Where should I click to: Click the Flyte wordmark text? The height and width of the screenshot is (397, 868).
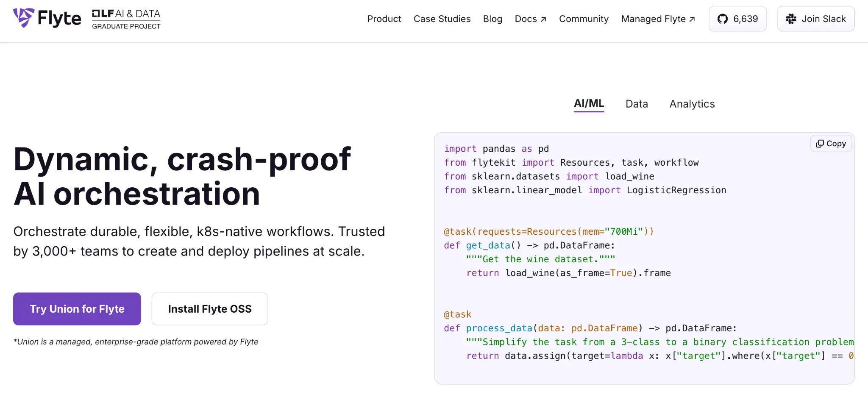(x=59, y=19)
